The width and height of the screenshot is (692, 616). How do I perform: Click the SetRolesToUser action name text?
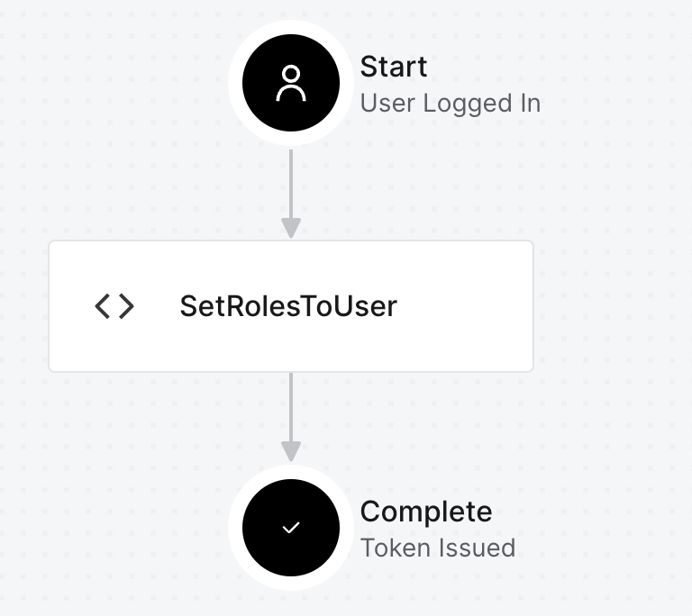(x=288, y=307)
